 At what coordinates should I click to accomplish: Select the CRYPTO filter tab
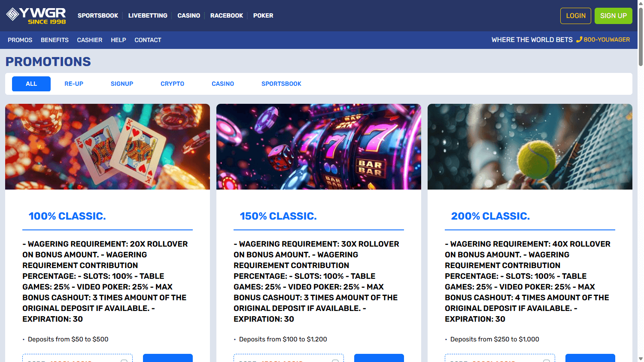pos(172,84)
